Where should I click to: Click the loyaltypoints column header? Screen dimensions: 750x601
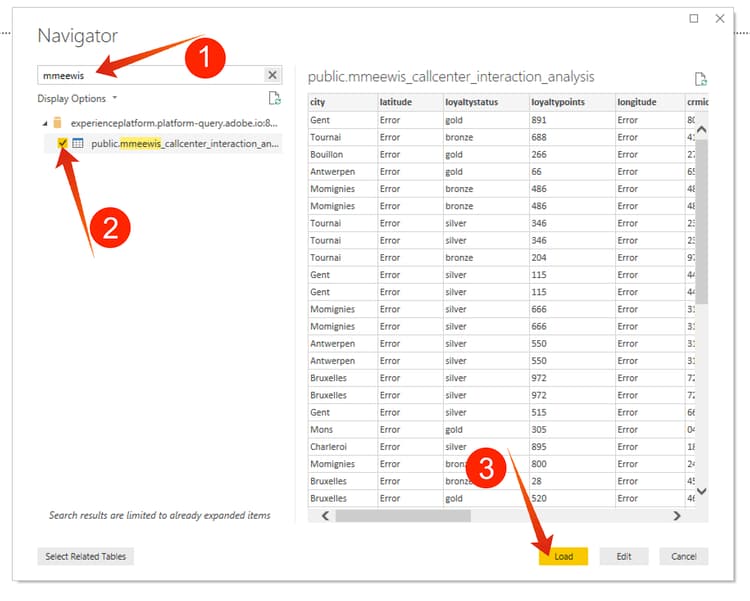(572, 102)
